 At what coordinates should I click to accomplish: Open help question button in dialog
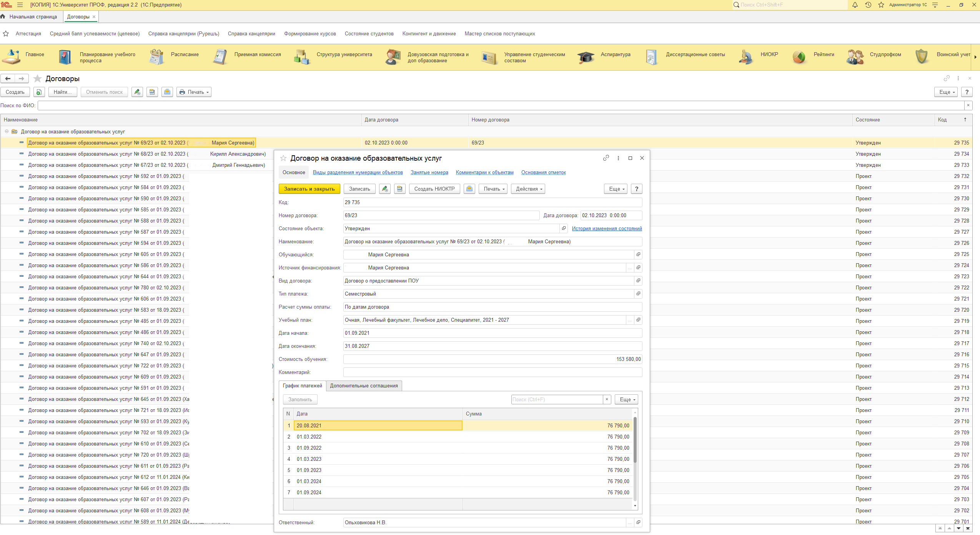pyautogui.click(x=637, y=189)
